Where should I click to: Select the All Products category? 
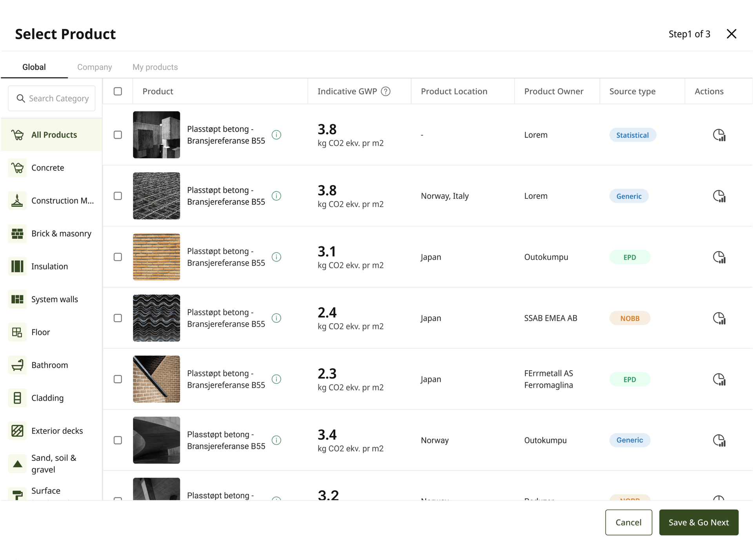point(51,135)
